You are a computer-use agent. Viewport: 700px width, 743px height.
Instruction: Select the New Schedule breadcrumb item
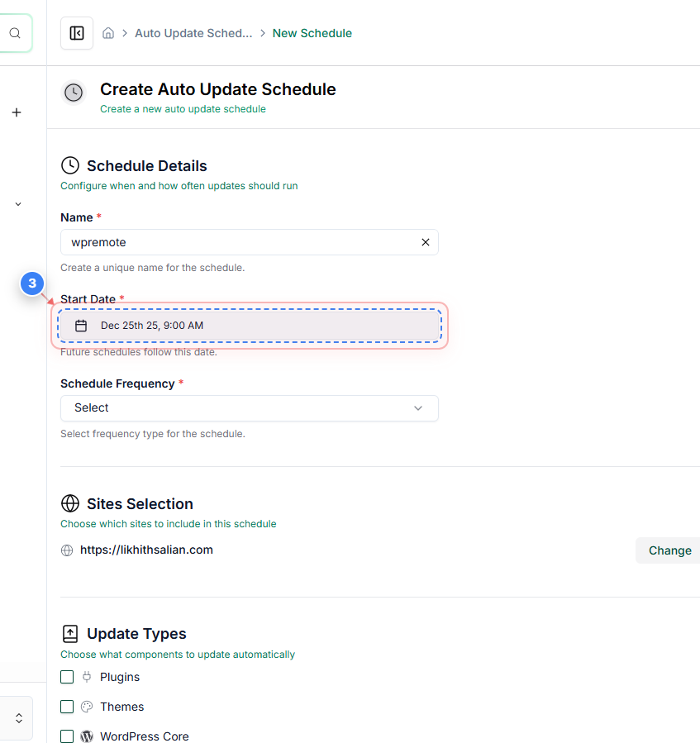(x=312, y=33)
